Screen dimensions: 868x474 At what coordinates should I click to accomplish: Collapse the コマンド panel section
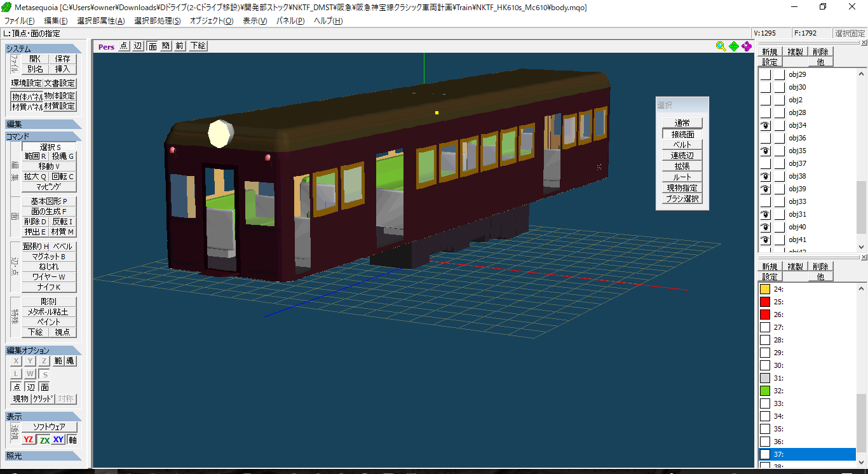click(43, 137)
